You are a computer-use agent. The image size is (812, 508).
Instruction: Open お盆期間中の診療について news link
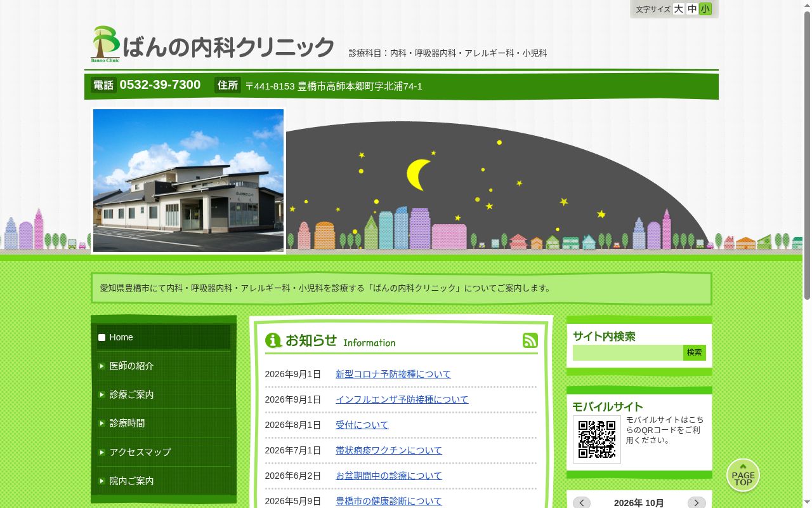point(389,476)
